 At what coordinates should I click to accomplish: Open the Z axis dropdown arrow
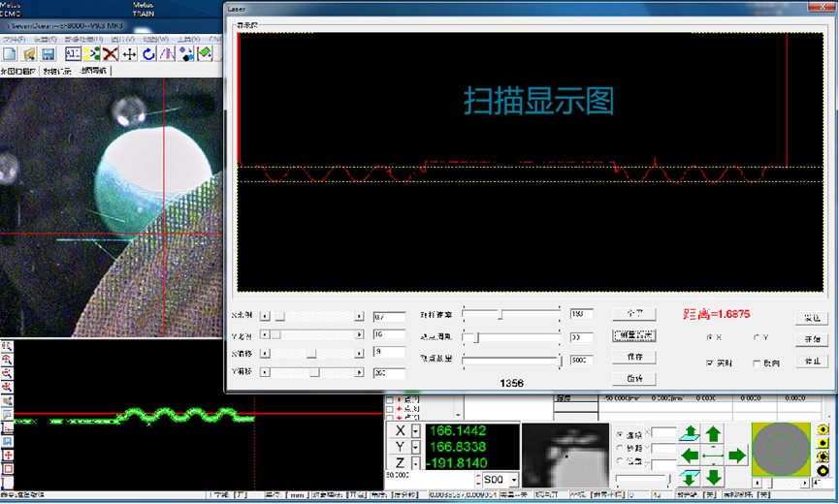(415, 463)
